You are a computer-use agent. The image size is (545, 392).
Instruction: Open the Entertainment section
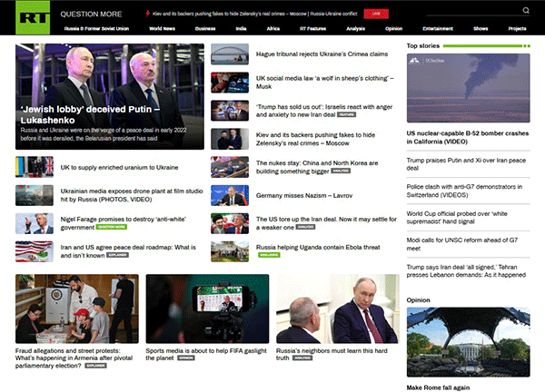pos(438,29)
